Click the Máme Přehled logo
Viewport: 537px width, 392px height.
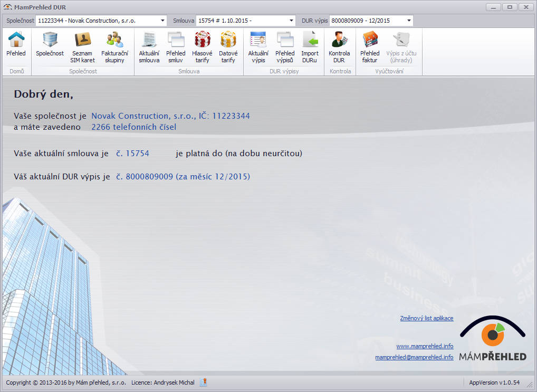point(493,339)
